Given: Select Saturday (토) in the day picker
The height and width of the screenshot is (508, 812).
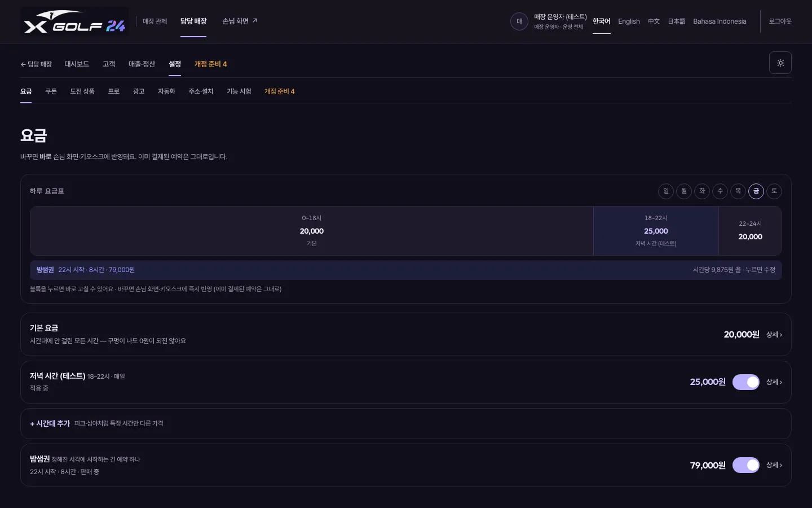Looking at the screenshot, I should pos(774,191).
